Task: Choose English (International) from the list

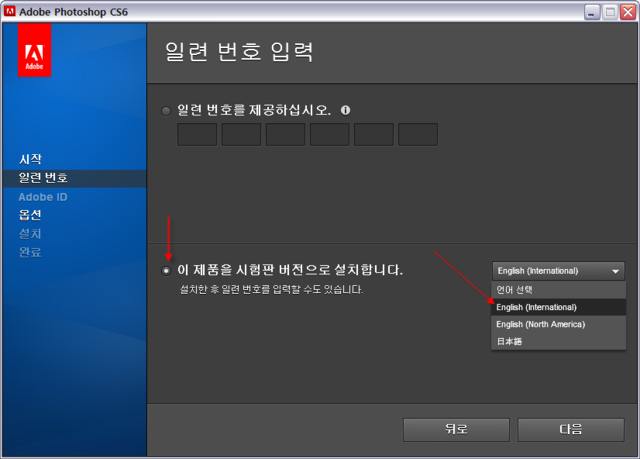Action: 558,307
